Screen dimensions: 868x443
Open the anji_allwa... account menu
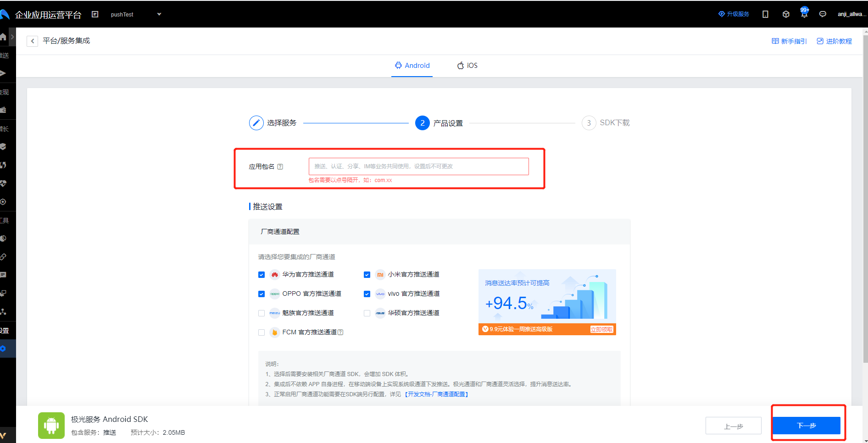coord(851,14)
